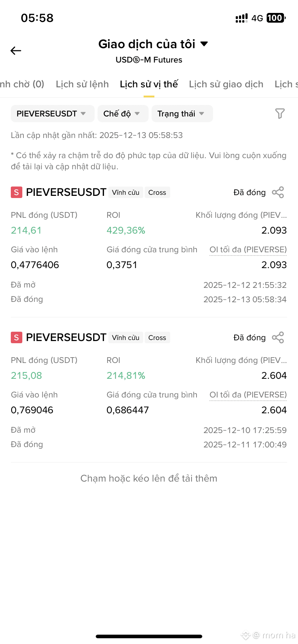Switch to Lịch sử giao dịch tab
The image size is (298, 644).
[226, 84]
